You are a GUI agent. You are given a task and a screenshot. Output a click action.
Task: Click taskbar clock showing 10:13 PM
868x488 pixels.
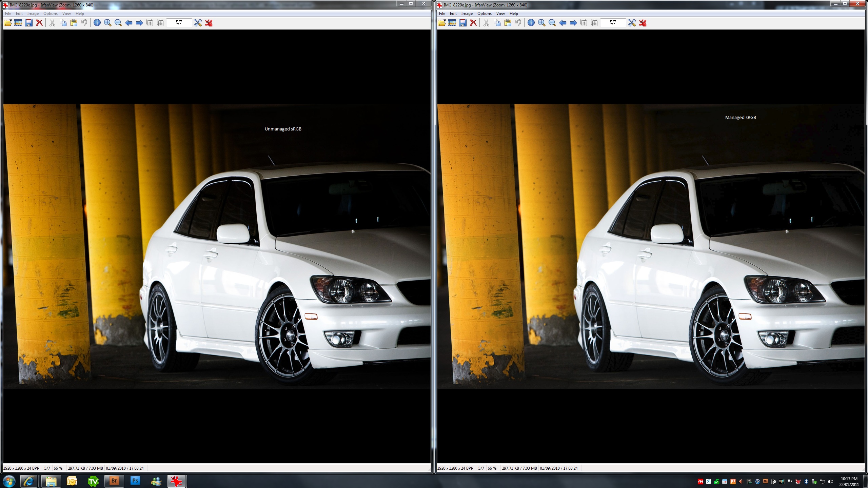click(x=849, y=482)
